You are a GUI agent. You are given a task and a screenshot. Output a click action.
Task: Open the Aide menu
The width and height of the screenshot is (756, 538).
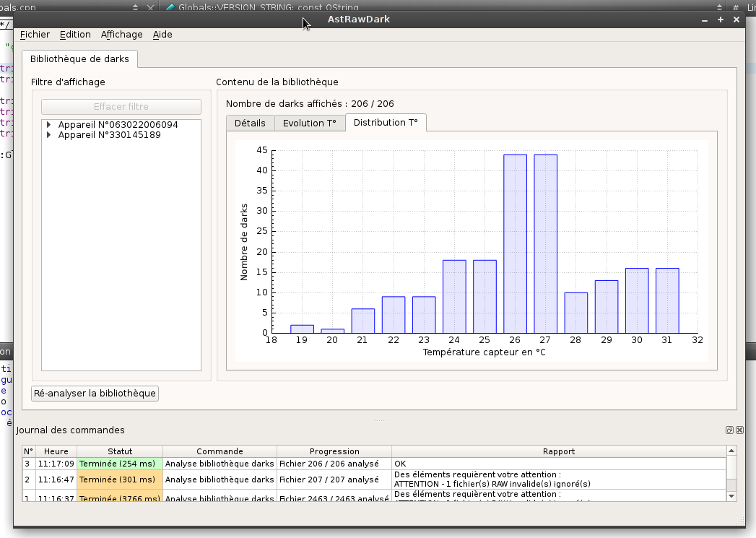(162, 34)
